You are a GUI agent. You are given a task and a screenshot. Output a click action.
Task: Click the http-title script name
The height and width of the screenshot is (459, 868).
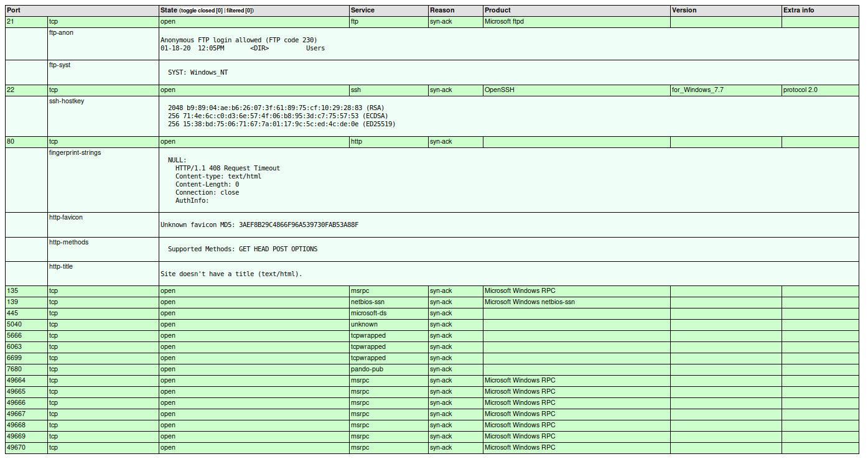pos(61,266)
